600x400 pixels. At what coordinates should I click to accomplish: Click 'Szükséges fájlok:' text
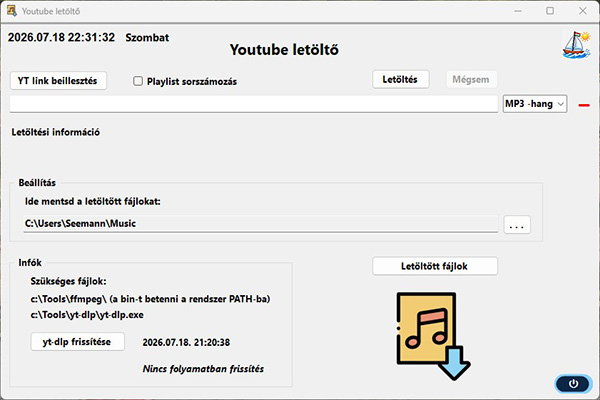point(68,281)
